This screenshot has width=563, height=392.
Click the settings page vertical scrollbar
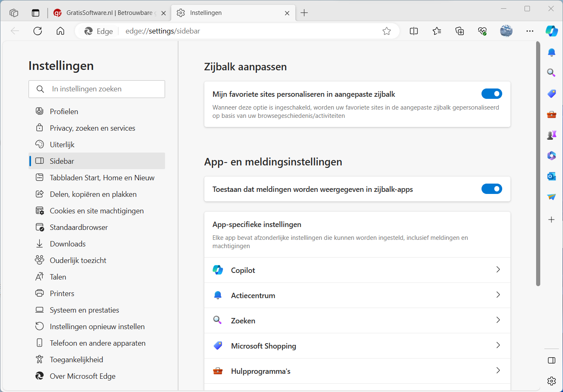538,165
